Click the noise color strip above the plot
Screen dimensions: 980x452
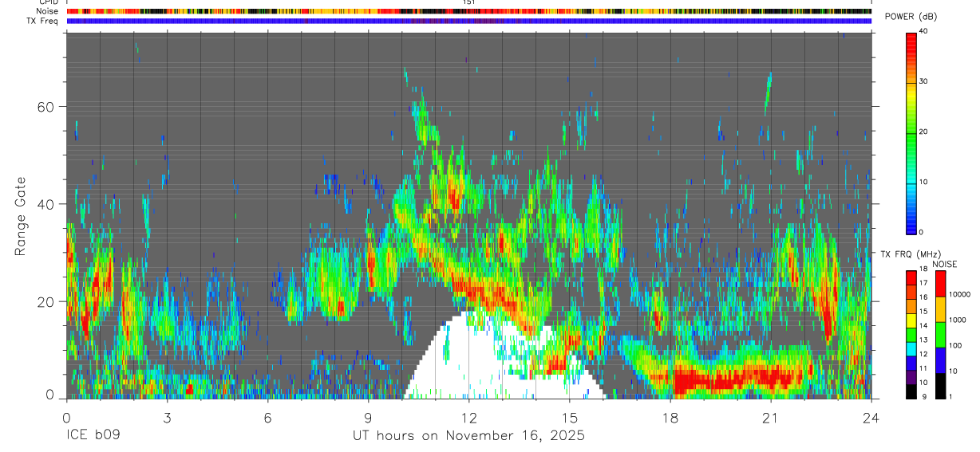(x=468, y=11)
